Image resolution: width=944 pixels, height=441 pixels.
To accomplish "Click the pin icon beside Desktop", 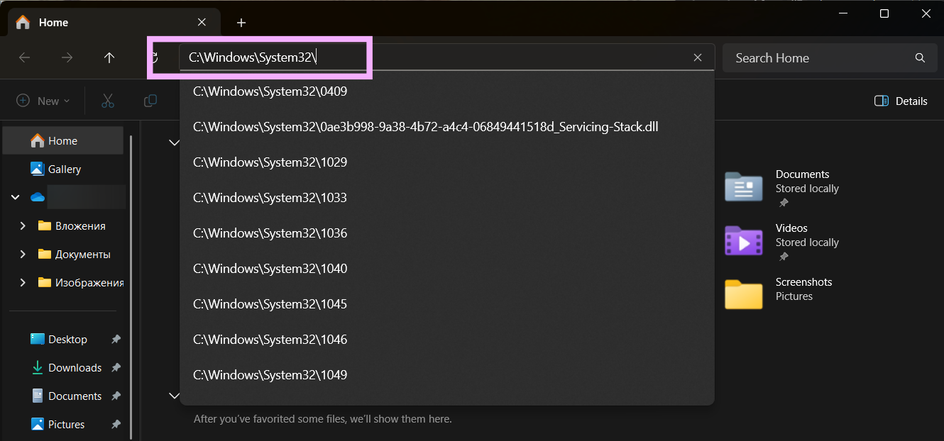I will point(116,339).
